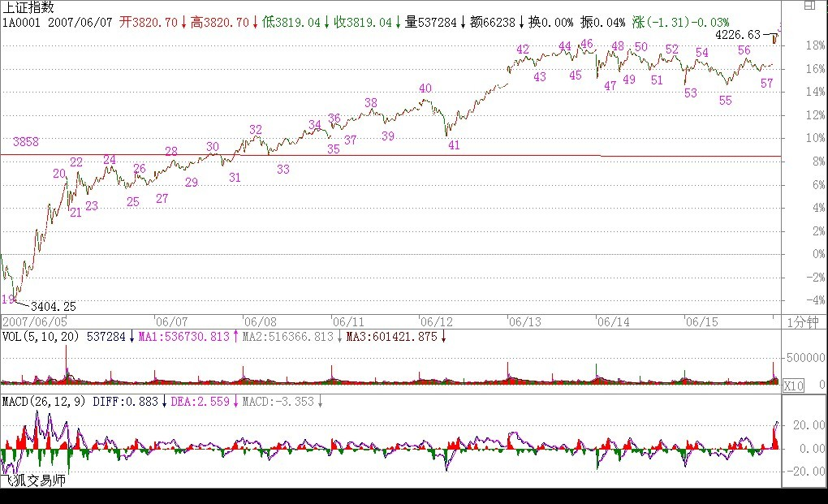This screenshot has width=828, height=504.
Task: Click wave label 46 near the peak
Action: pos(587,44)
